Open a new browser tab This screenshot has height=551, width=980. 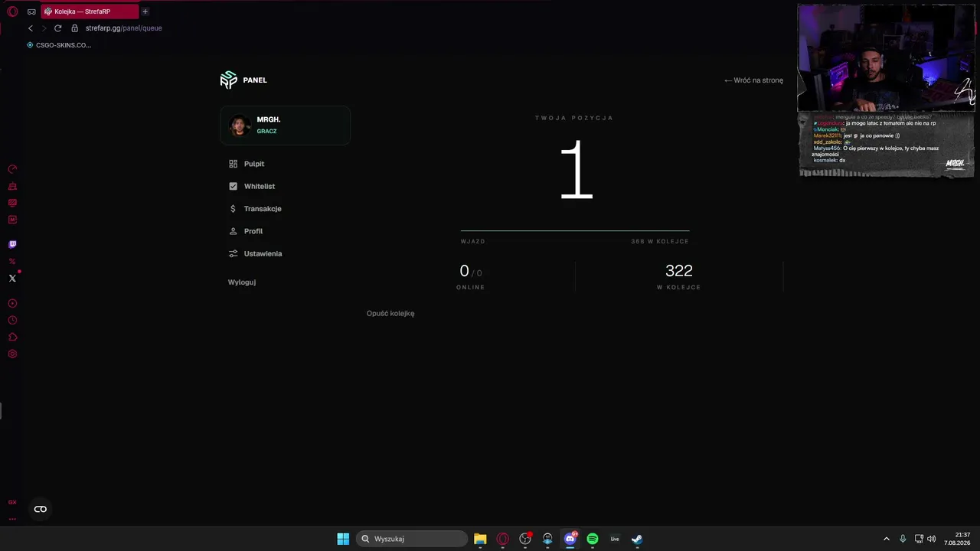145,11
